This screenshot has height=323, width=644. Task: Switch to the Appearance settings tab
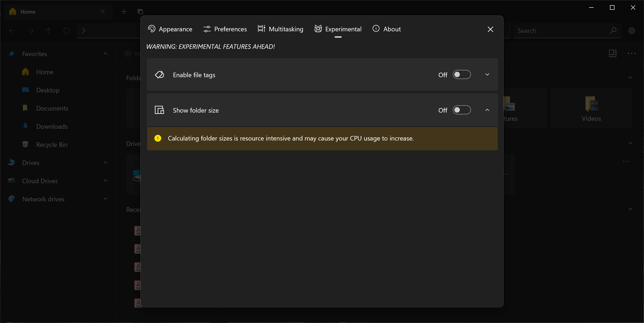click(x=170, y=29)
